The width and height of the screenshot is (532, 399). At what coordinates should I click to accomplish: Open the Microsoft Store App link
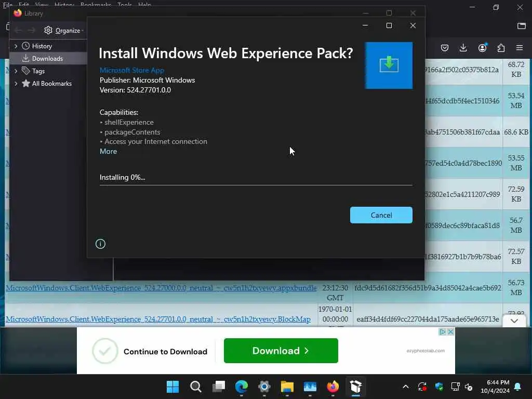point(131,70)
